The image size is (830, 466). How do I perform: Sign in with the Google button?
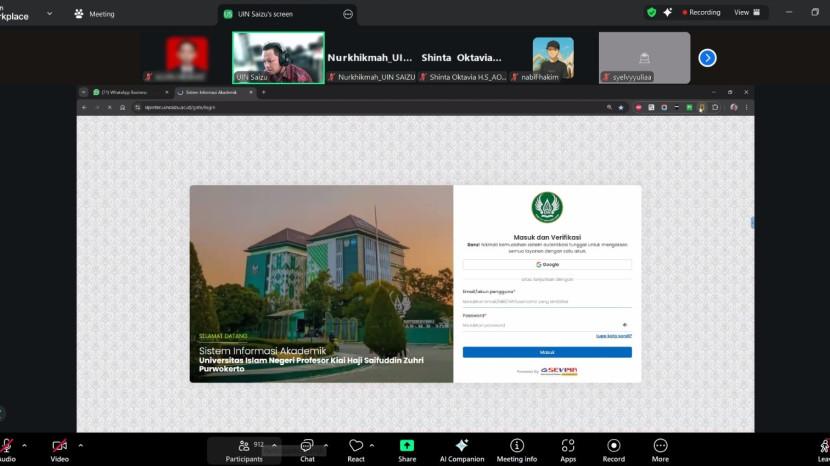(x=547, y=265)
